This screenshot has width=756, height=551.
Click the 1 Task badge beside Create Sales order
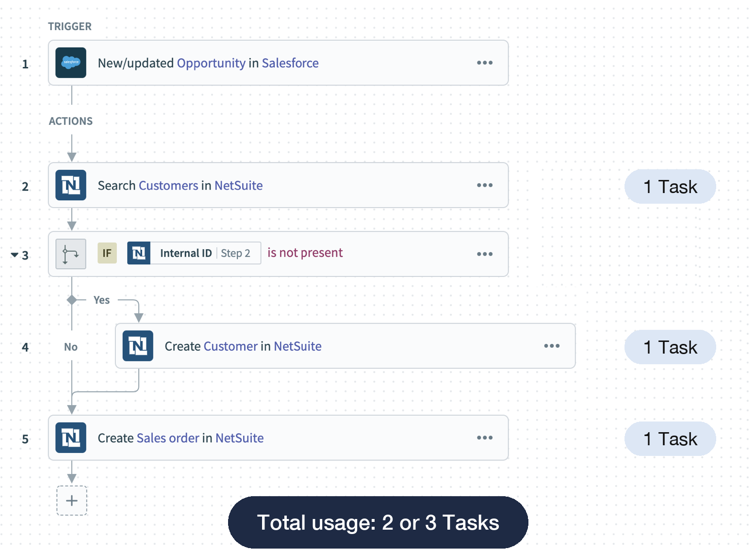670,439
